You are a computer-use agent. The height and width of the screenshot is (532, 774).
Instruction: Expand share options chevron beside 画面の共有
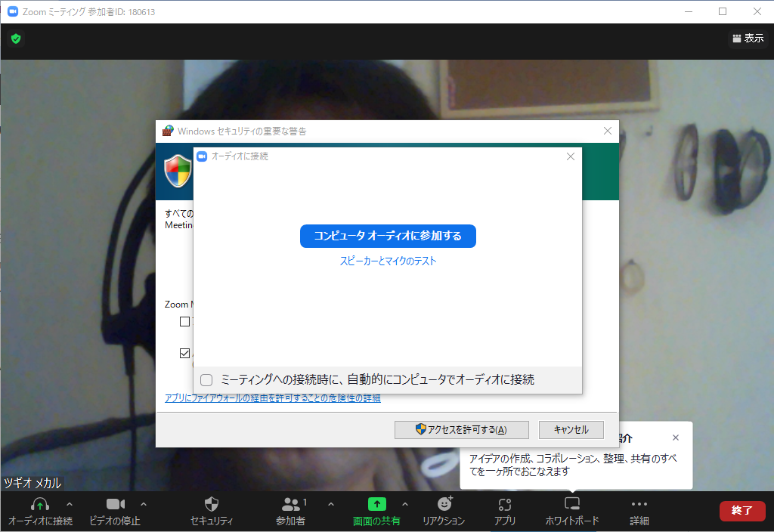click(405, 504)
